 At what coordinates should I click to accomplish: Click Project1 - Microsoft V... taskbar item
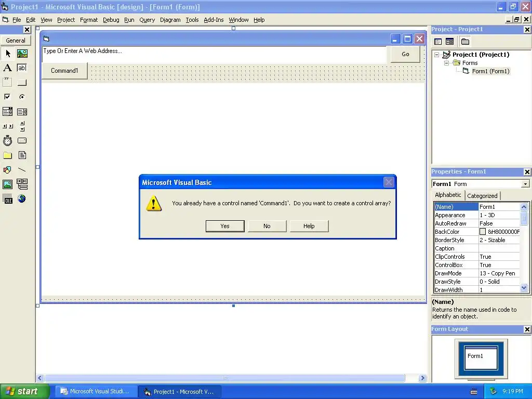[x=180, y=392]
